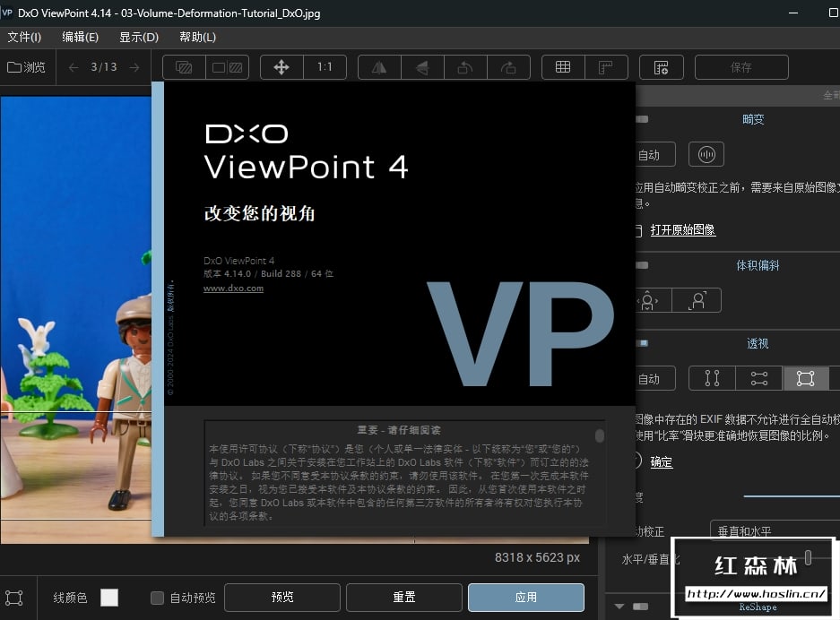Image resolution: width=840 pixels, height=620 pixels.
Task: Toggle the single-image compare view icon
Action: pyautogui.click(x=184, y=67)
